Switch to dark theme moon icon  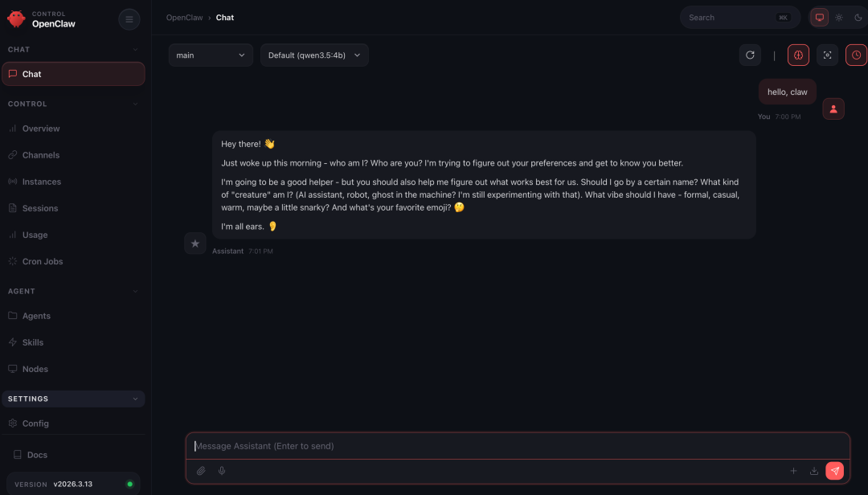[x=858, y=18]
